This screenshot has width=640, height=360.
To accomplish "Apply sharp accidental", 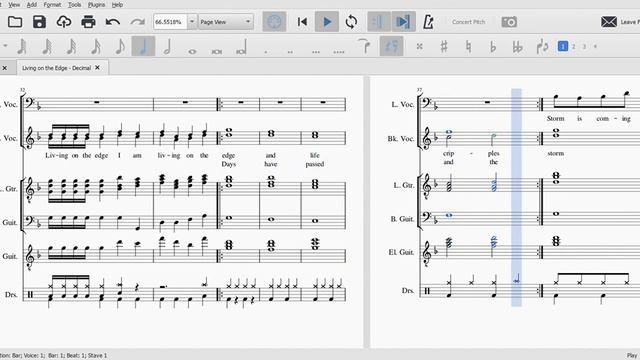I will tap(444, 47).
